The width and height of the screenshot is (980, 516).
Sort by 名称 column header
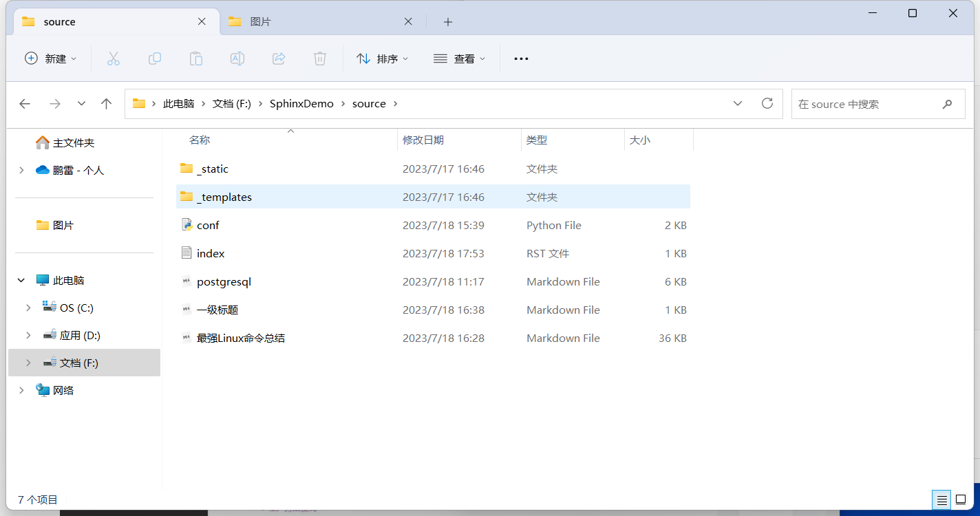(200, 140)
